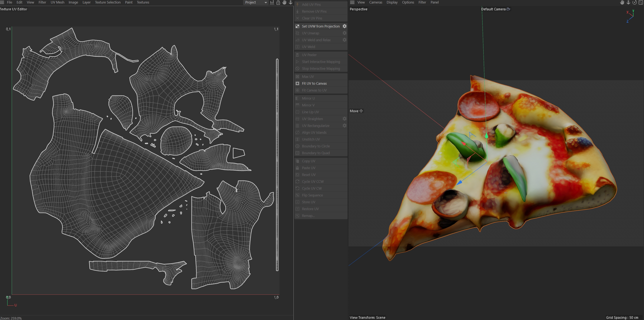Click the UV editor zoom arrows icon
The image size is (644, 320).
pyautogui.click(x=290, y=2)
